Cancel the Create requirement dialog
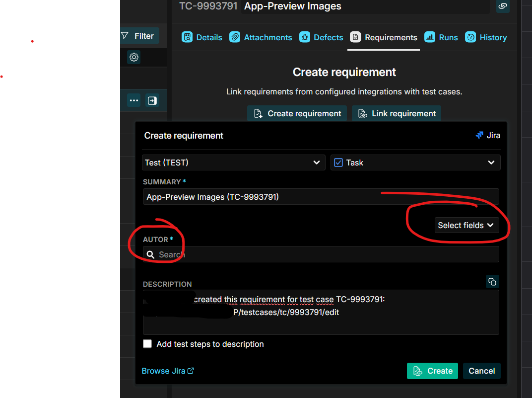532x398 pixels. coord(481,371)
